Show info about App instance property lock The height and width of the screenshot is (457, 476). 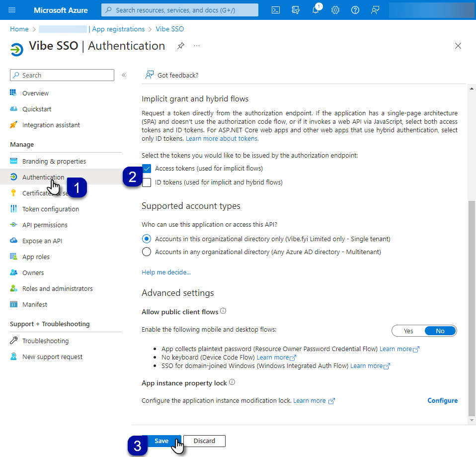coord(232,382)
